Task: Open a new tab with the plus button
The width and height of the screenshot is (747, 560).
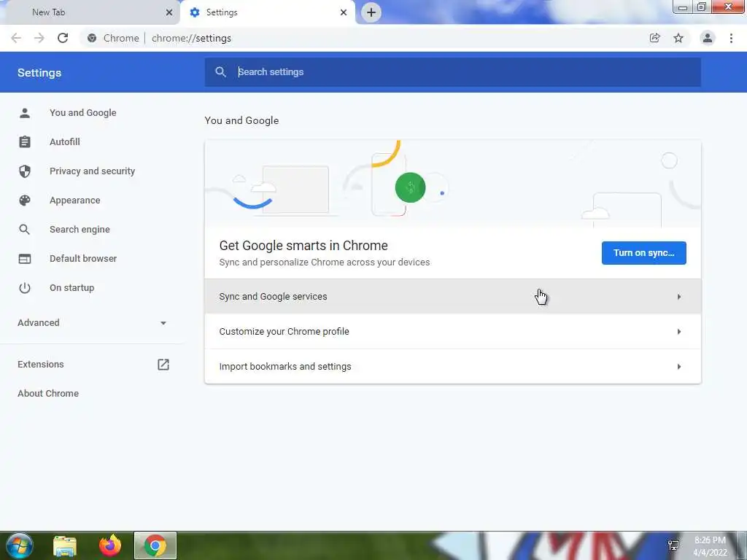Action: (x=371, y=12)
